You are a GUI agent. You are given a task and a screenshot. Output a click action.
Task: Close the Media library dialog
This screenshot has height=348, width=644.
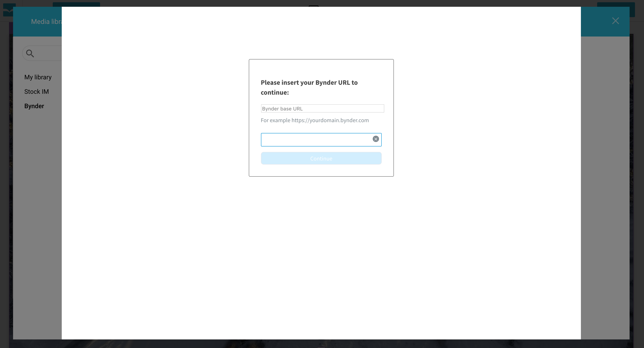tap(615, 21)
